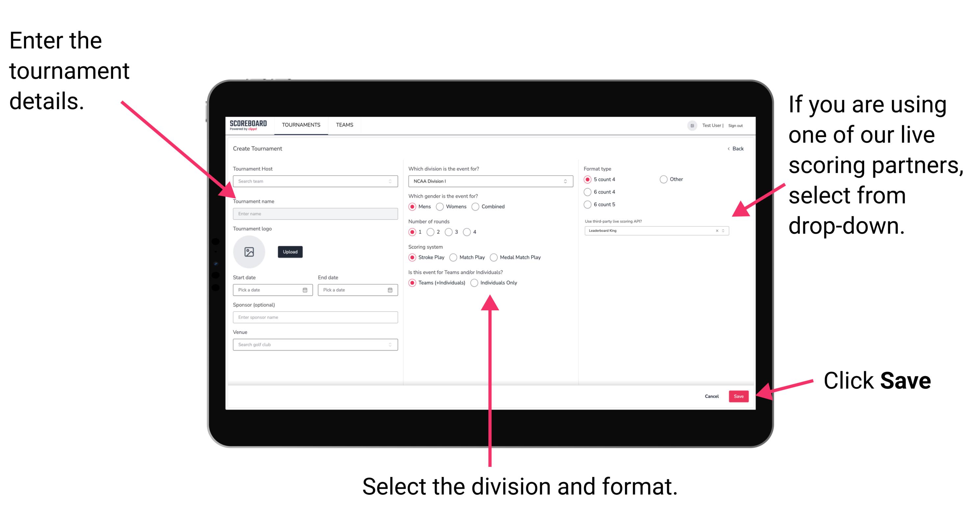Click the live scoring API clear icon
Viewport: 980px width, 527px height.
[x=716, y=231]
